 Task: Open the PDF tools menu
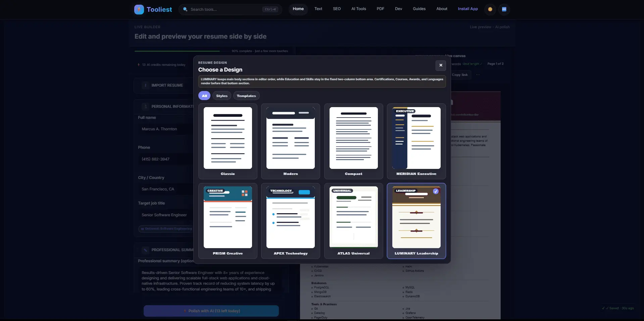click(380, 9)
